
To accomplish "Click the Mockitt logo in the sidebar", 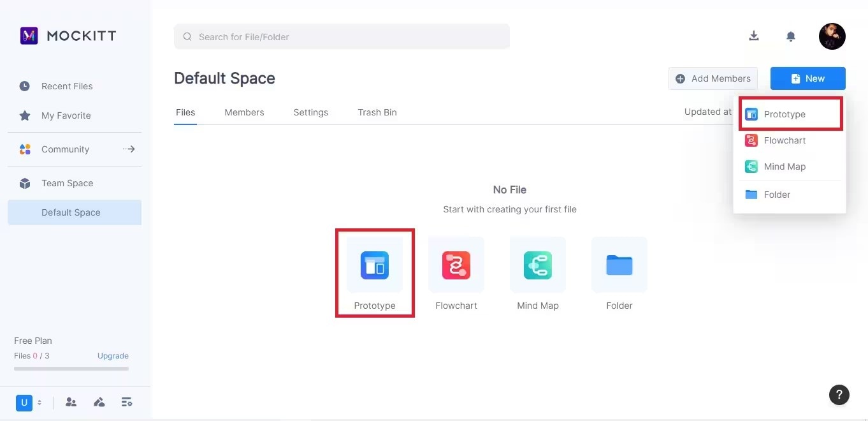I will [68, 36].
